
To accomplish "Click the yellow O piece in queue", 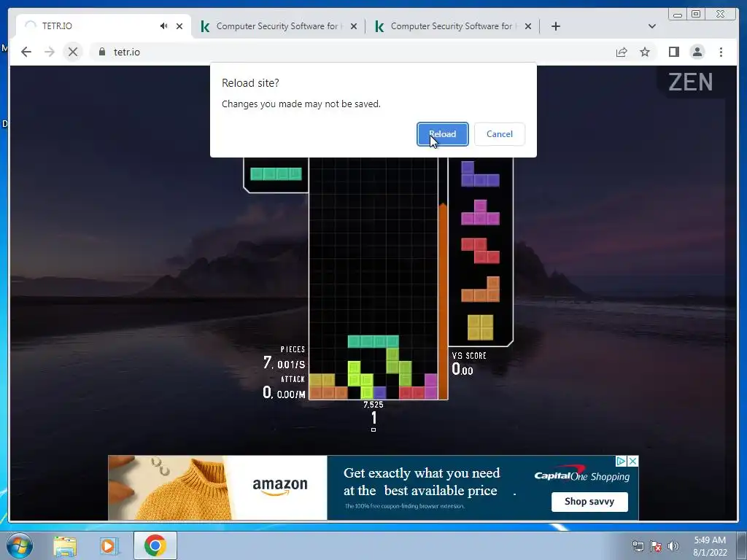I will (x=480, y=327).
